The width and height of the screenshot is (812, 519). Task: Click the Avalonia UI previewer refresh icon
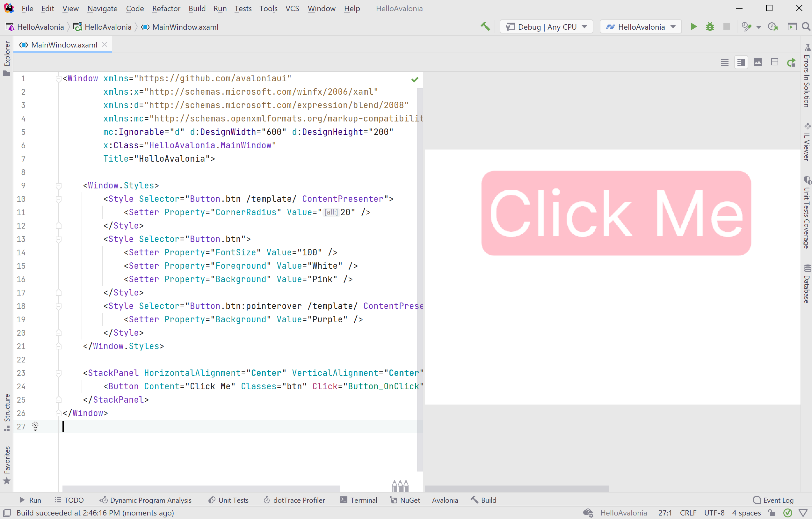[x=793, y=62]
